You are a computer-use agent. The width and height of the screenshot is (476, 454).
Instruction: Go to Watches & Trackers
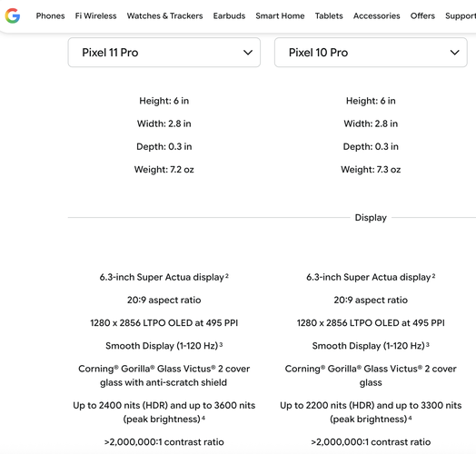click(x=164, y=15)
